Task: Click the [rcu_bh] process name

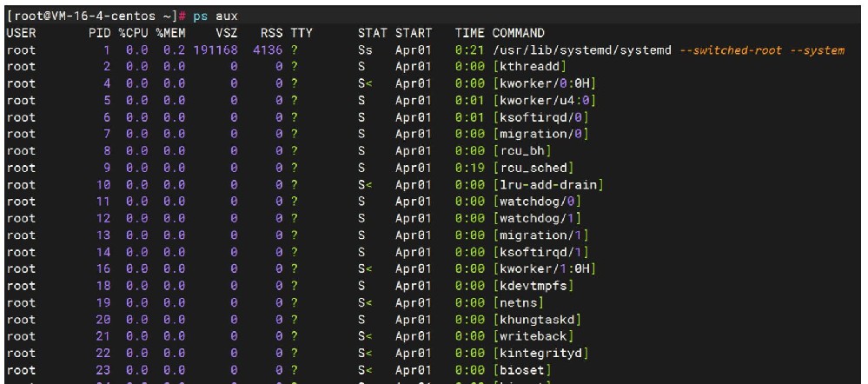Action: click(x=522, y=151)
